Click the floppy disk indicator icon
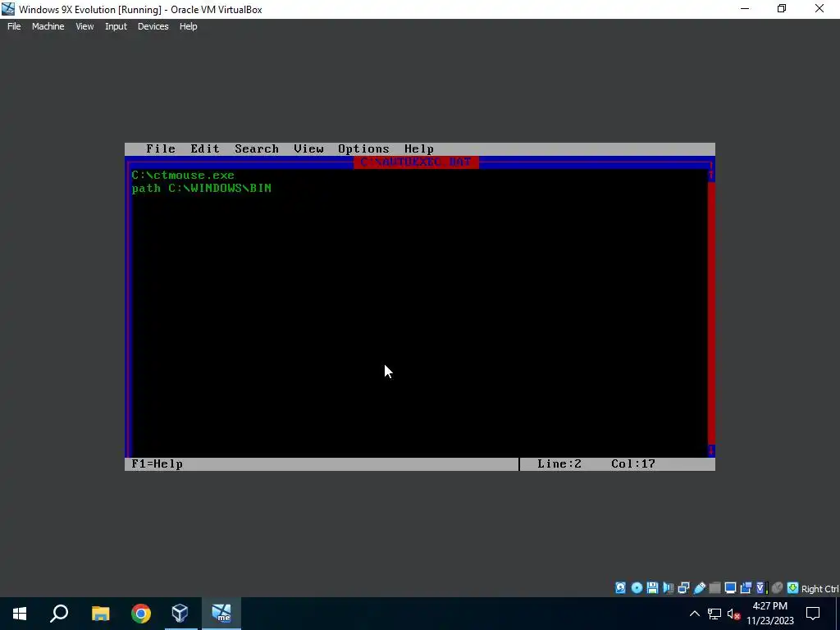Screen dimensions: 840x630 [x=652, y=588]
